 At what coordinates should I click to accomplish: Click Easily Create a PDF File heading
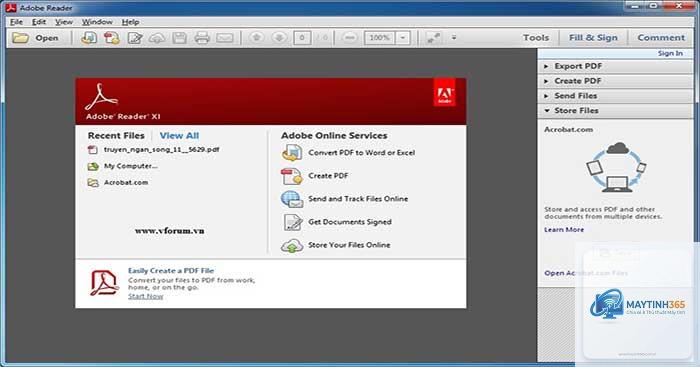(x=171, y=271)
